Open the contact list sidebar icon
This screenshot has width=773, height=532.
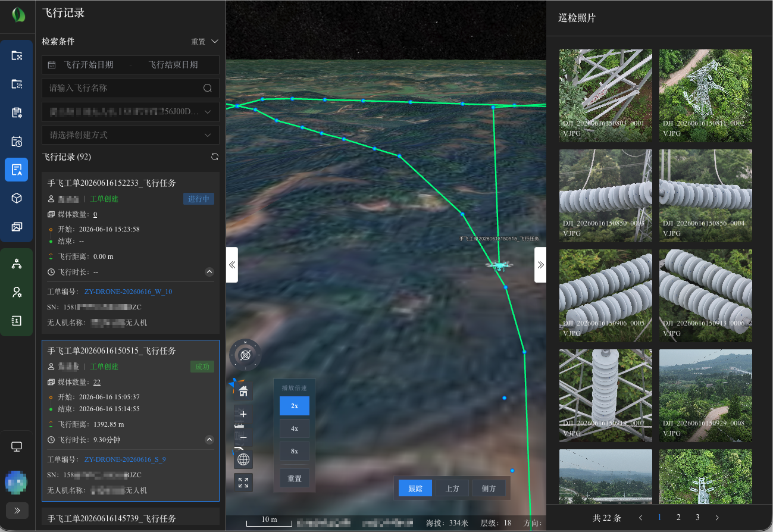pos(17,321)
